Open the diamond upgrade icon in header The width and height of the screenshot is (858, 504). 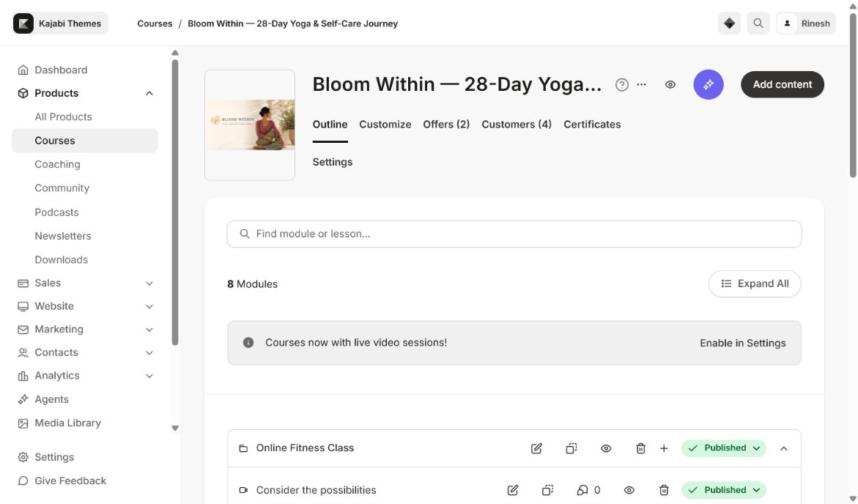[x=729, y=23]
